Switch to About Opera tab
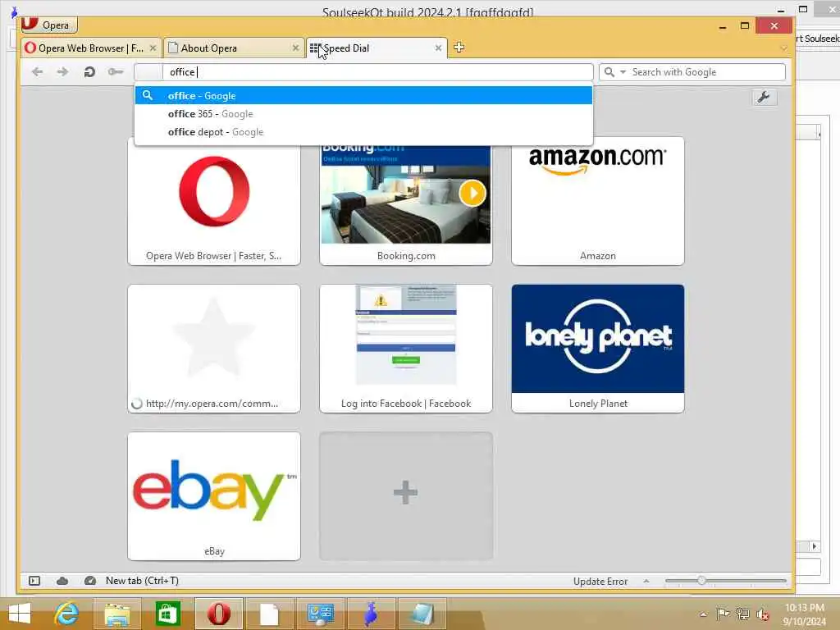This screenshot has height=630, width=840. coord(233,48)
